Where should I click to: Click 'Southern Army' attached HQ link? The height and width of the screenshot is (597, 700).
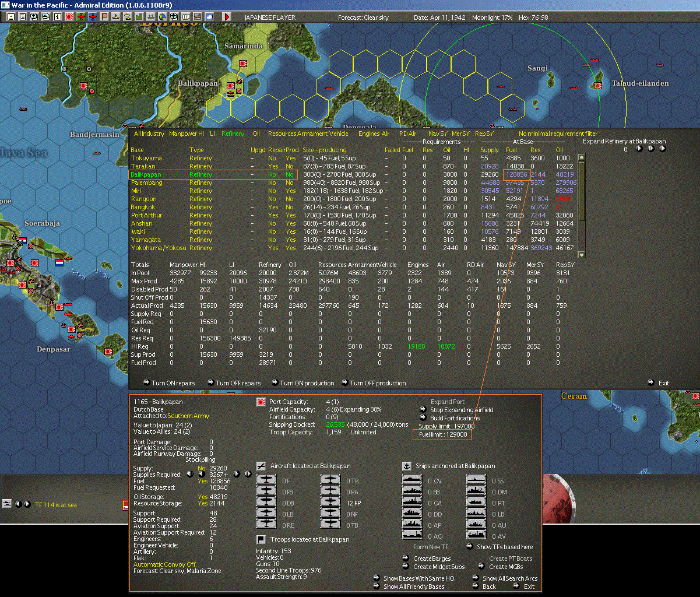188,416
